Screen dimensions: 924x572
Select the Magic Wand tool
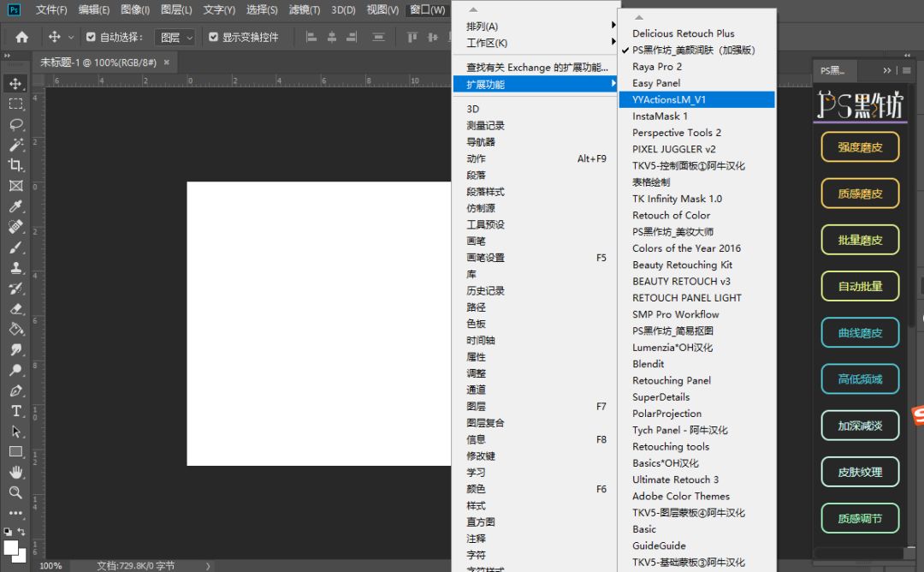[15, 145]
